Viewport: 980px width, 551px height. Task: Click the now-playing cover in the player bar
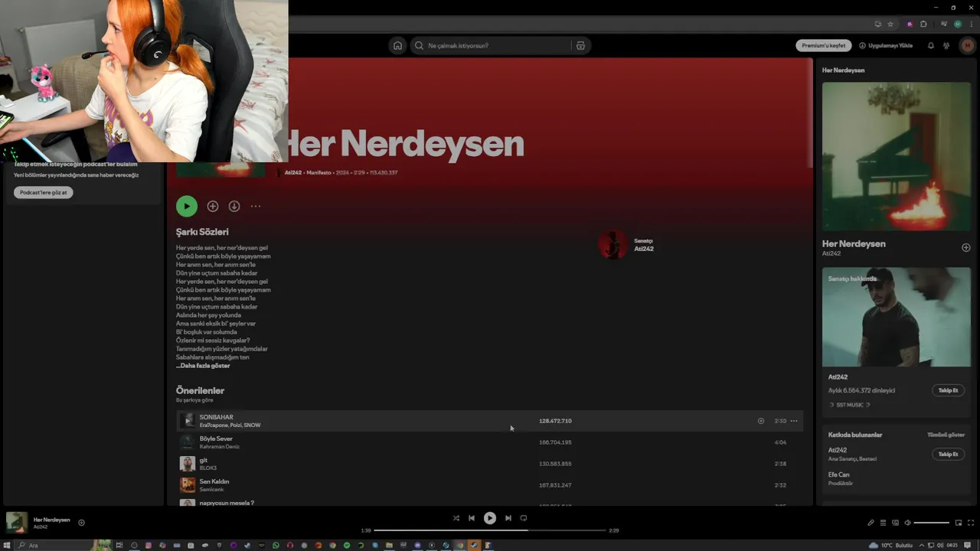pyautogui.click(x=17, y=523)
